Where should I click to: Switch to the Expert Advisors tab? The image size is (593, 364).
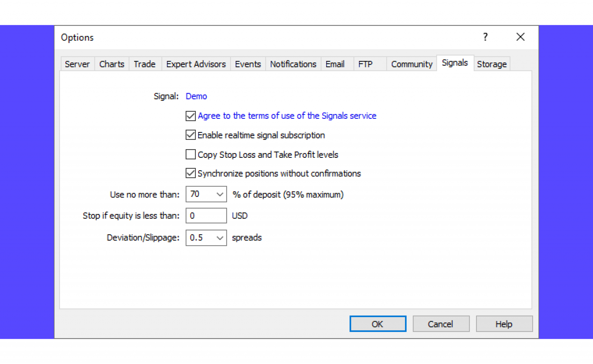point(196,64)
